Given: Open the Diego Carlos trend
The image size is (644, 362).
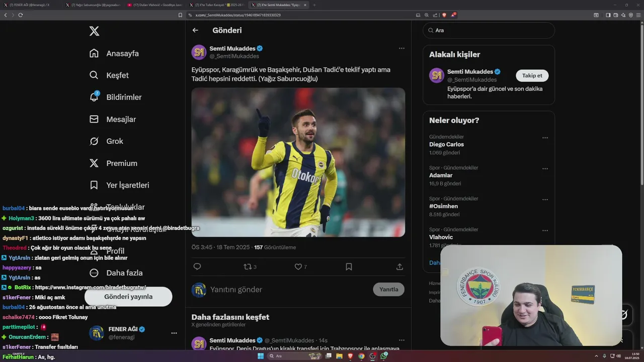Looking at the screenshot, I should pos(446,144).
